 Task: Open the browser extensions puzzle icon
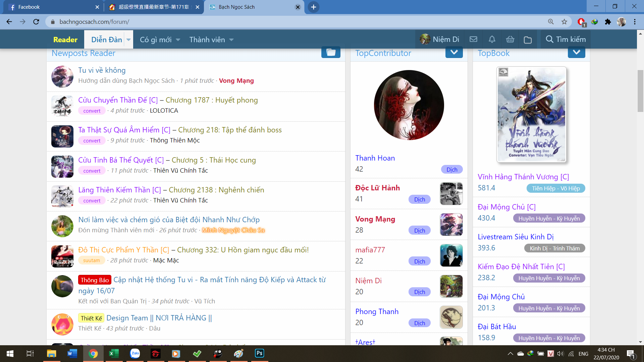(x=608, y=22)
